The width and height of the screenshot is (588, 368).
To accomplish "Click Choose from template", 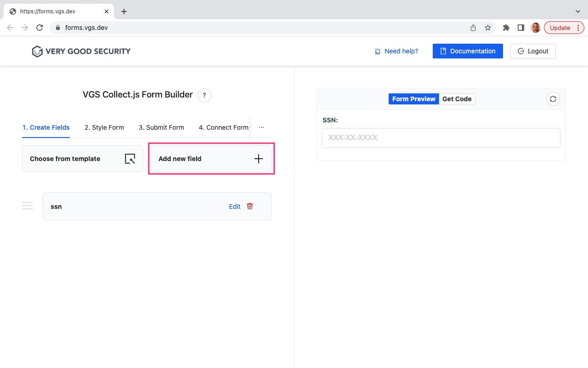I will pos(83,159).
